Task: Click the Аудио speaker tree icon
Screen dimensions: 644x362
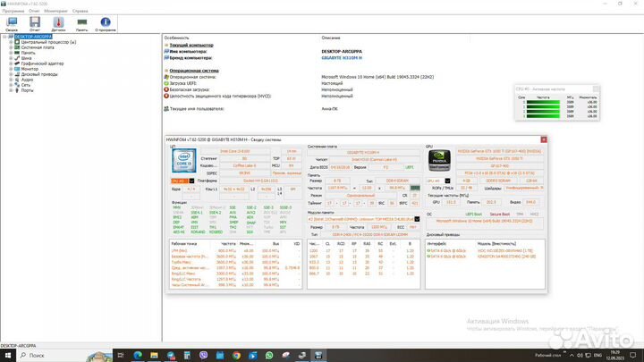Action: 17,80
